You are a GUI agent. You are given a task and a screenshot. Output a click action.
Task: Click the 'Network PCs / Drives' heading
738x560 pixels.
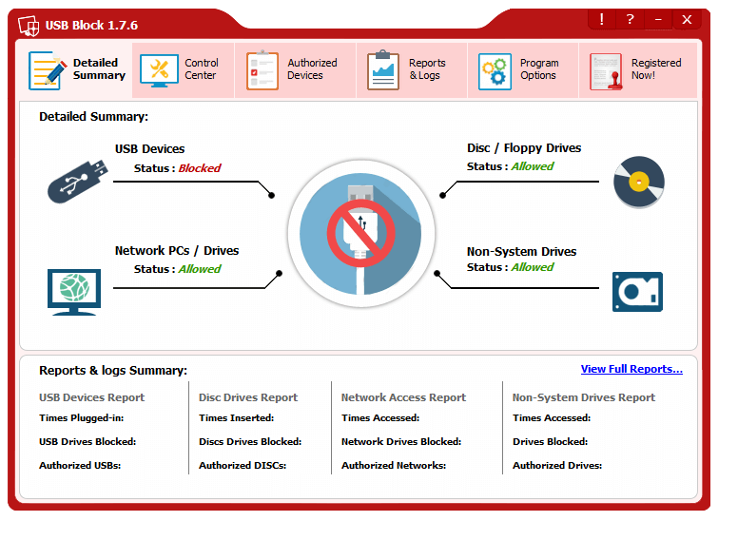[177, 251]
